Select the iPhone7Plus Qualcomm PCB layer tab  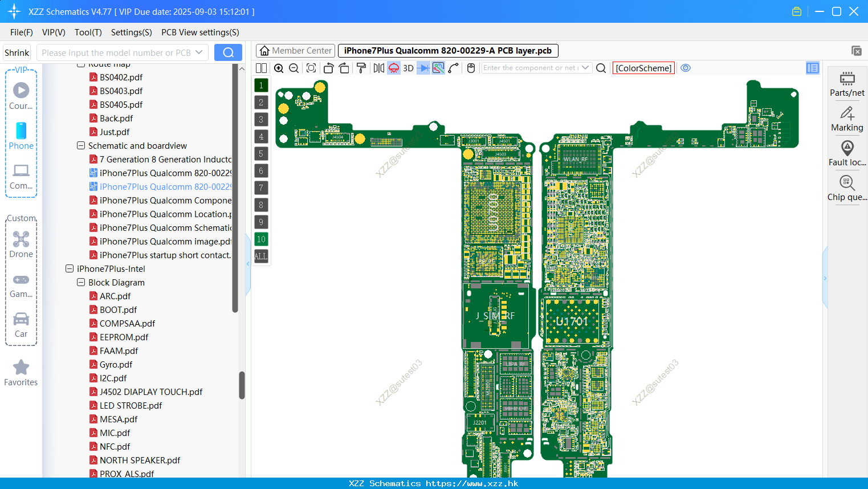[x=448, y=51]
